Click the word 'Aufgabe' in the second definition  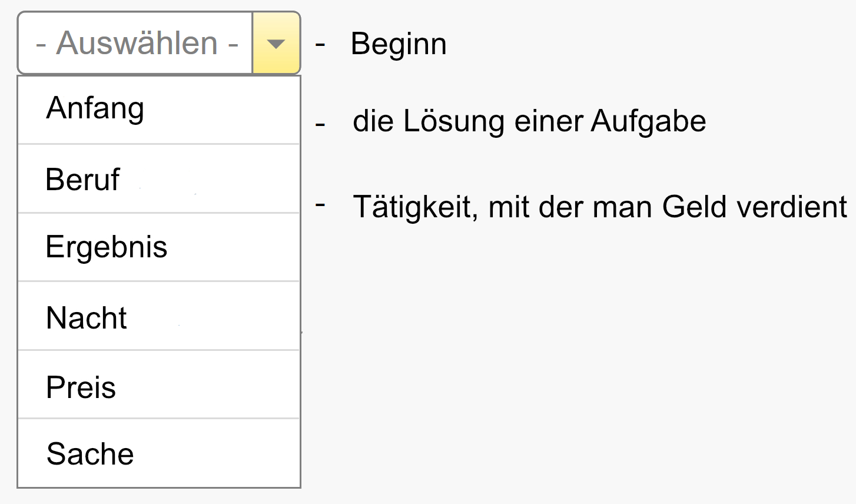[648, 122]
